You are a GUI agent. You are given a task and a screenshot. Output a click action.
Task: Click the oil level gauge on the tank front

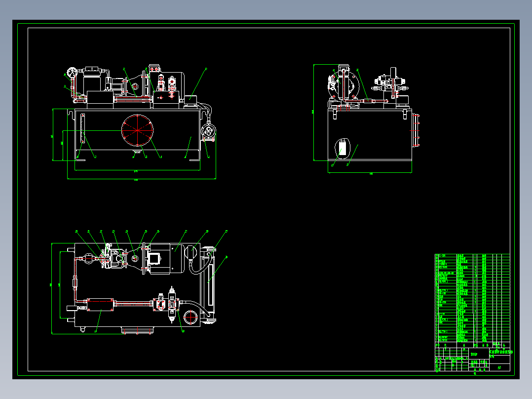[82, 128]
